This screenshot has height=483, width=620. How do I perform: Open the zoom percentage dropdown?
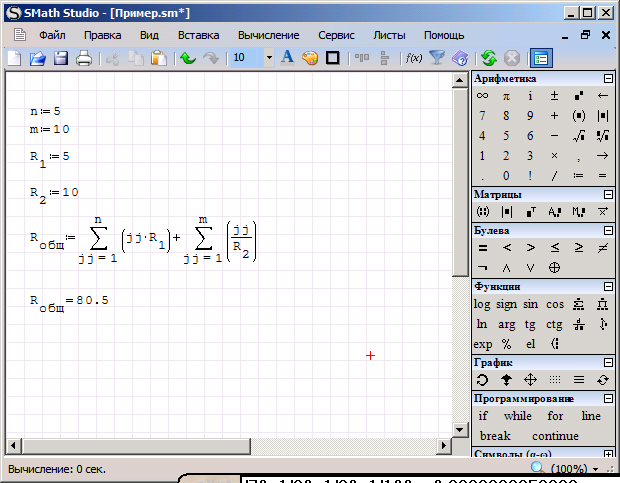tap(596, 469)
